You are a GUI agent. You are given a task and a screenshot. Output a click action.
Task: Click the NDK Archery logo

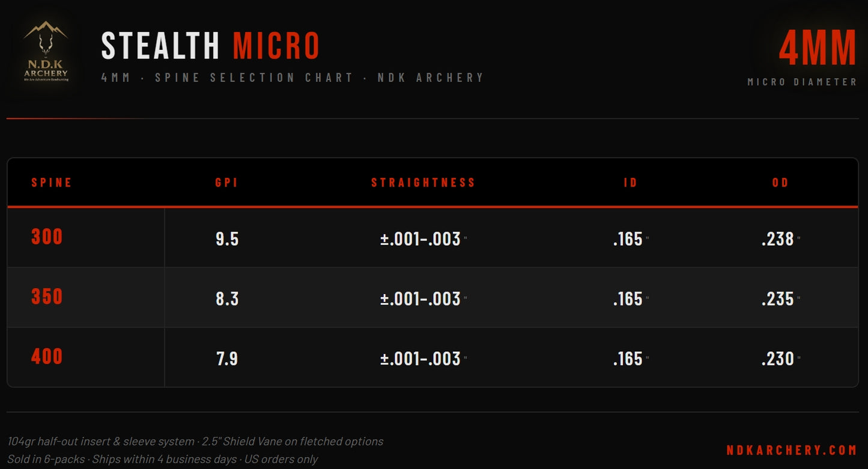[x=46, y=52]
